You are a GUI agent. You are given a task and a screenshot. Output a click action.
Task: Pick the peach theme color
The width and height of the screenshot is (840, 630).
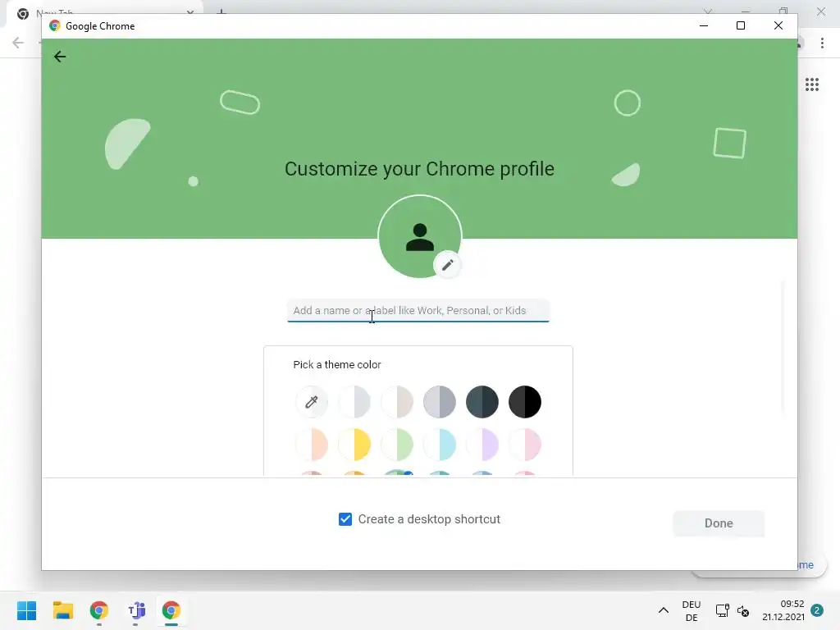pyautogui.click(x=311, y=445)
